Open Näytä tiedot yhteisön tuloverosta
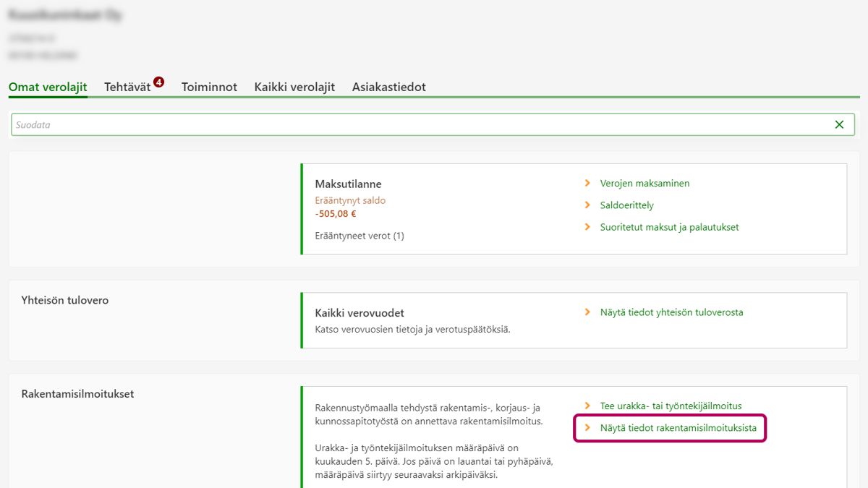 tap(671, 312)
